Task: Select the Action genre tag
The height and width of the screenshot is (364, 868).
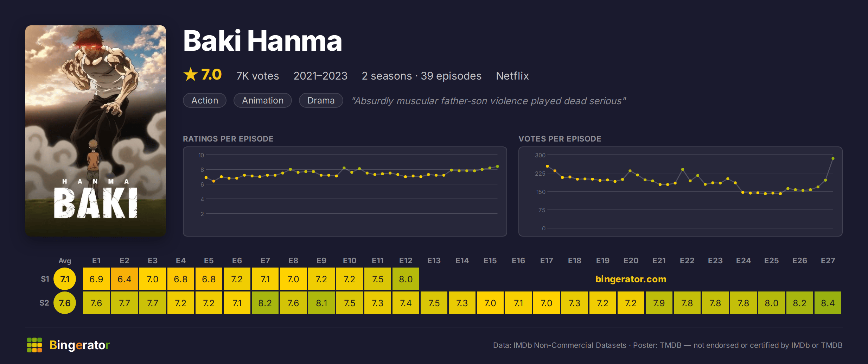Action: pyautogui.click(x=205, y=100)
